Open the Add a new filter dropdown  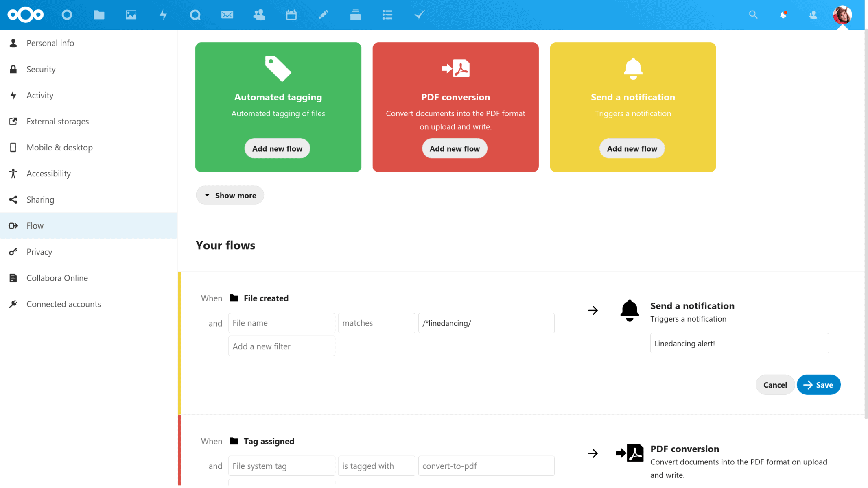[x=282, y=346]
